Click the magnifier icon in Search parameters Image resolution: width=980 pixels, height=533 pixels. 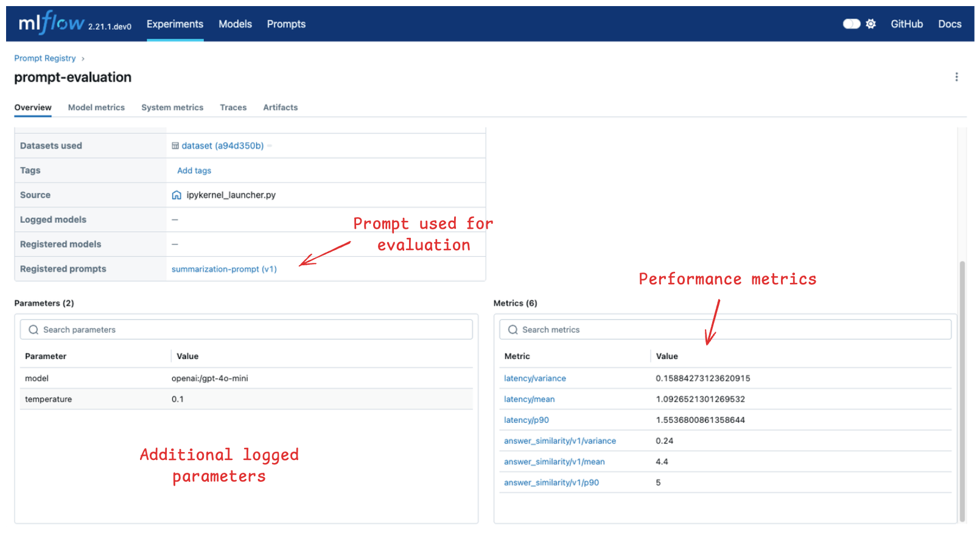click(33, 330)
